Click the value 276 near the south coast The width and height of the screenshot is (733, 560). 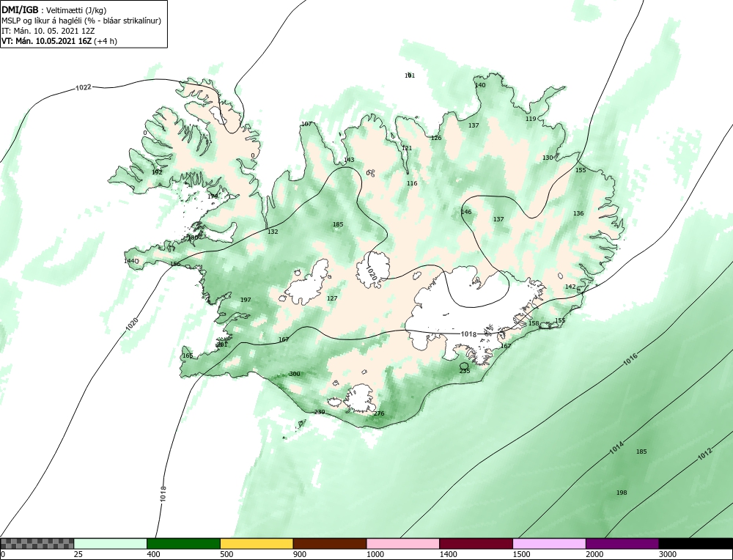pyautogui.click(x=379, y=413)
